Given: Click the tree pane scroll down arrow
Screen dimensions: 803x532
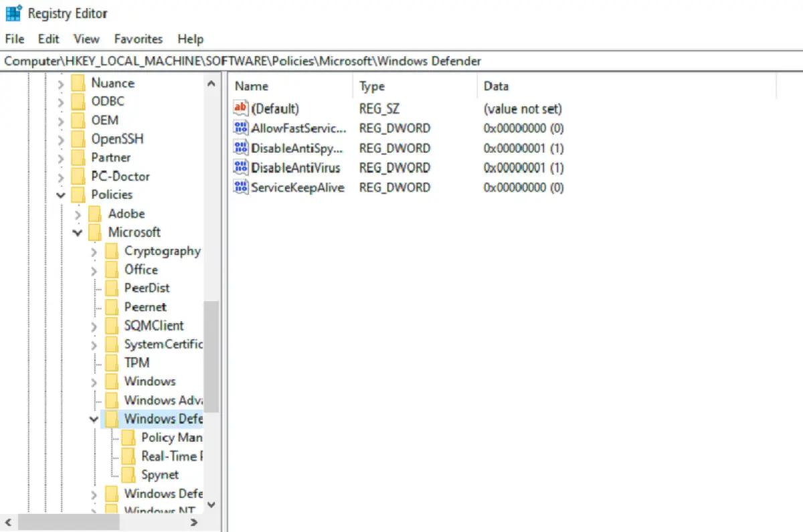Looking at the screenshot, I should point(211,505).
